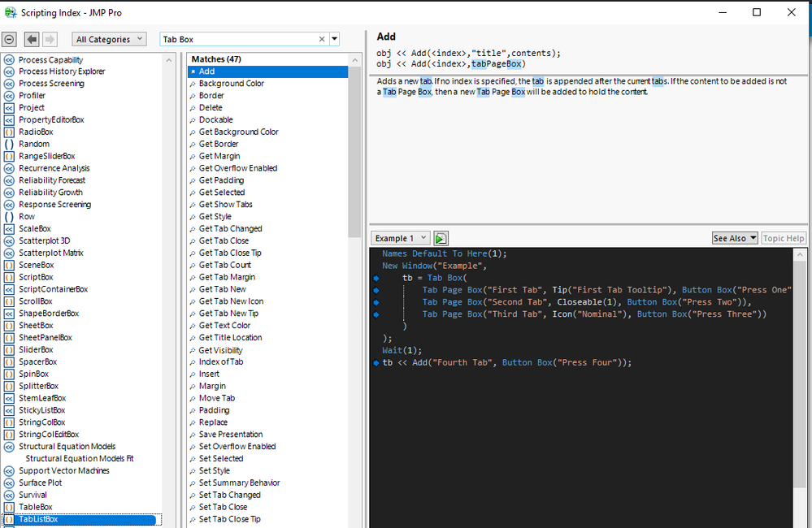812x528 pixels.
Task: Click the parentheses icon next to Random
Action: pos(9,145)
